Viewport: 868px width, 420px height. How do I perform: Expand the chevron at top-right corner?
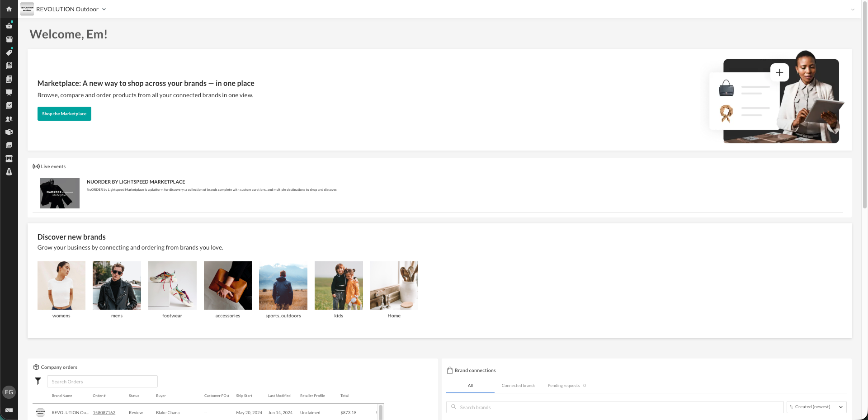click(x=853, y=9)
